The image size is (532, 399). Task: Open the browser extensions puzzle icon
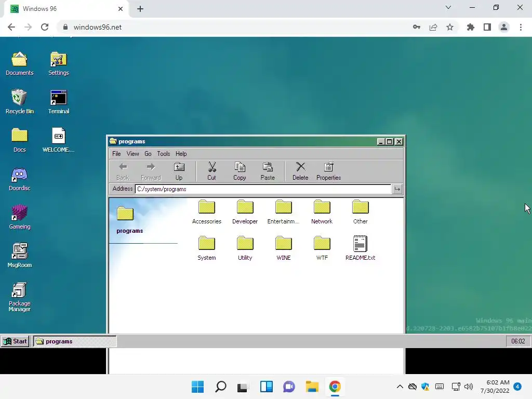pos(470,27)
